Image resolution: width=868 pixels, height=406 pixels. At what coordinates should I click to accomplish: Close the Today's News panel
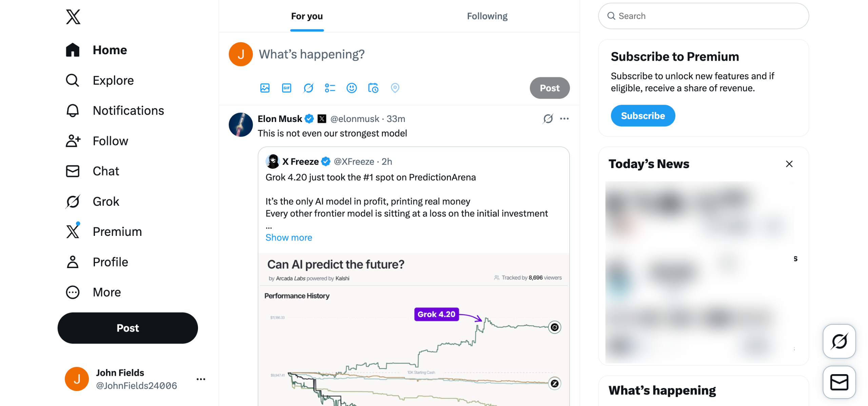[789, 164]
